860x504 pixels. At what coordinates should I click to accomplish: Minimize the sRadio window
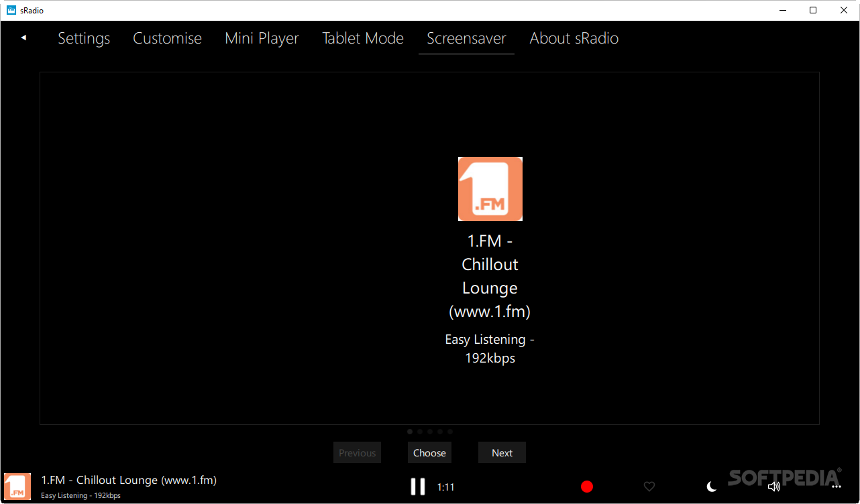point(782,10)
